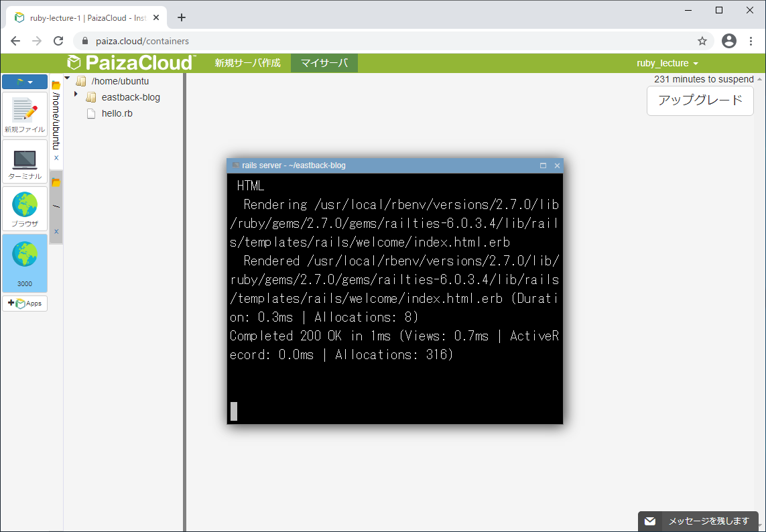The image size is (766, 532).
Task: Focus the terminal cursor at the prompt
Action: pyautogui.click(x=233, y=411)
